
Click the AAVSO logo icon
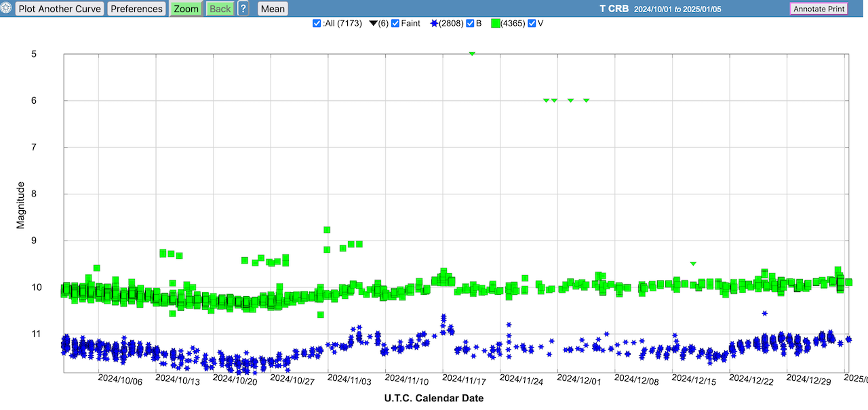coord(6,9)
